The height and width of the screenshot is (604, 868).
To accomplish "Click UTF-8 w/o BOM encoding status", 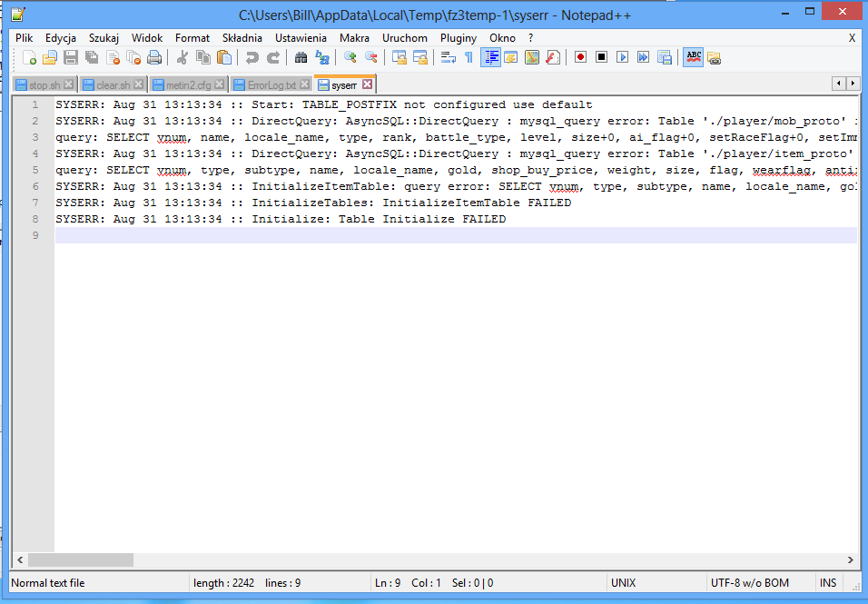I will point(759,583).
